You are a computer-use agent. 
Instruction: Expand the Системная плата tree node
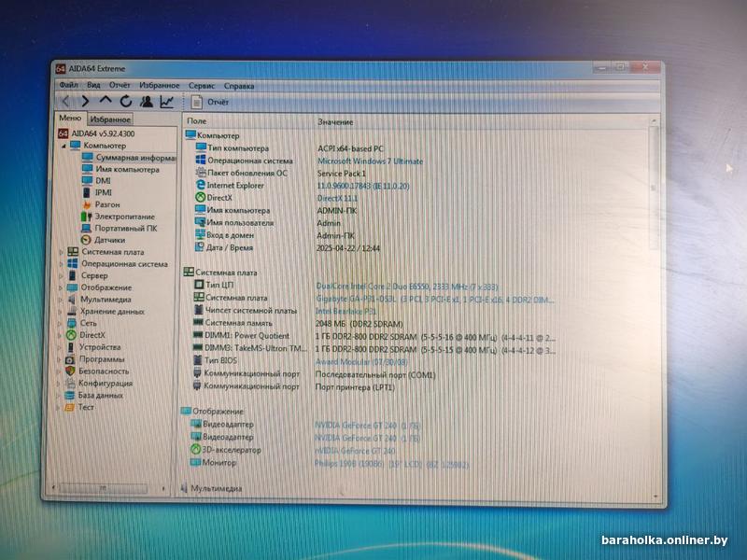point(61,252)
